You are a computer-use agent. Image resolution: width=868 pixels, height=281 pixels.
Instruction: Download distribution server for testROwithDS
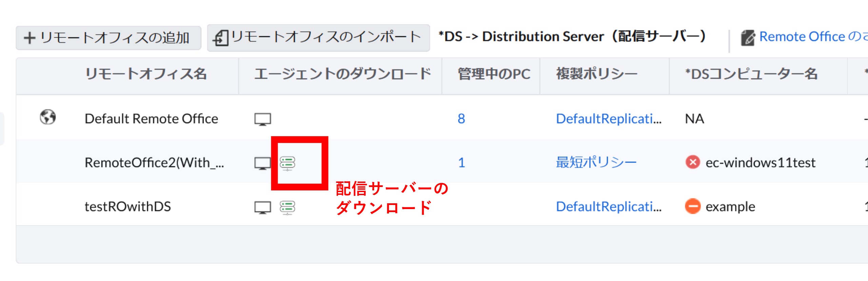(x=288, y=207)
